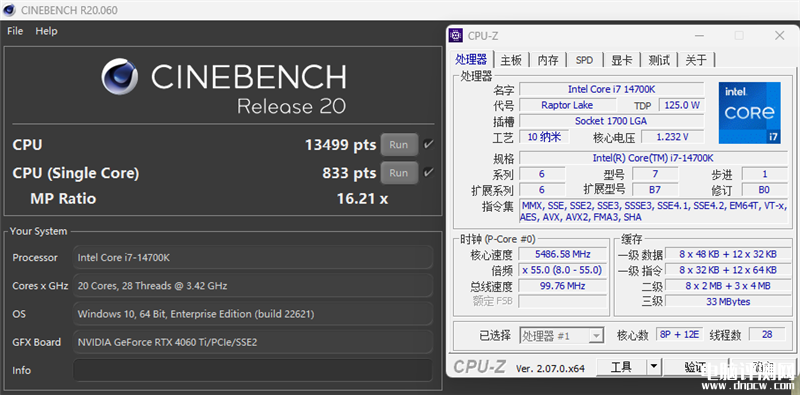Click the 工具 button in CPU-Z
The image size is (800, 395).
tap(621, 366)
